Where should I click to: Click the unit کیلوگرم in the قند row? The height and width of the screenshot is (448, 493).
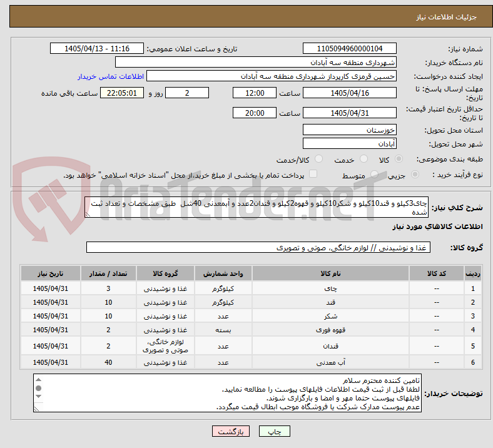click(223, 302)
